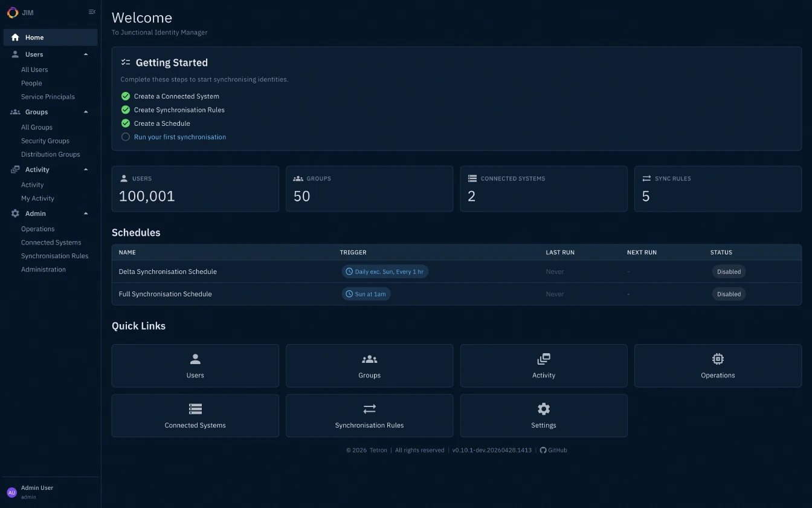812x508 pixels.
Task: Mark 'Run your first synchronisation' as complete
Action: 125,137
